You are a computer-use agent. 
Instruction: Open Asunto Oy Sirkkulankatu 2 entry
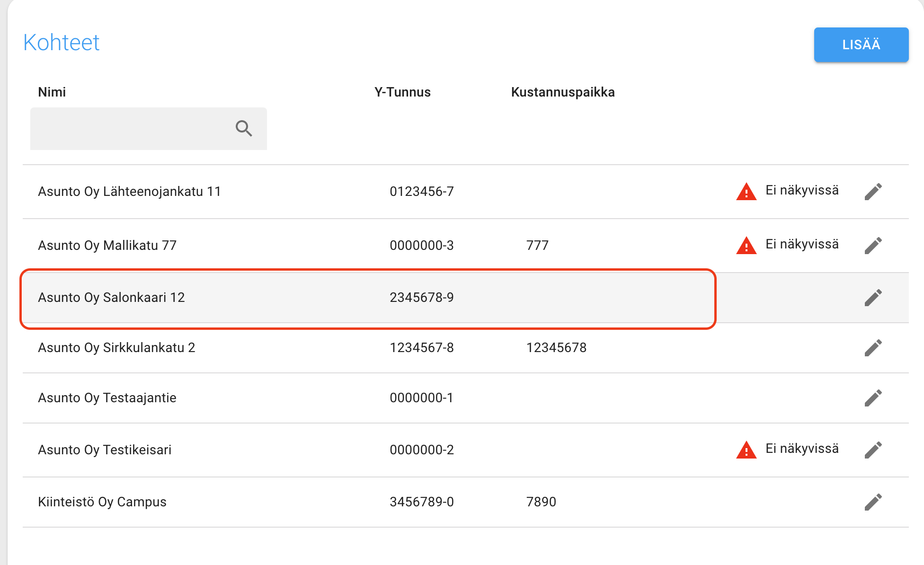click(116, 348)
